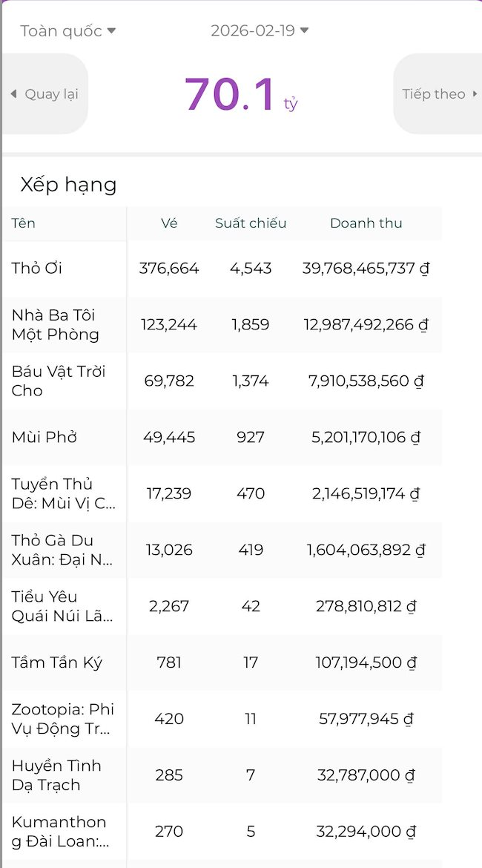Select Nhà Ba Tôi Một Phòng entry

(56, 325)
